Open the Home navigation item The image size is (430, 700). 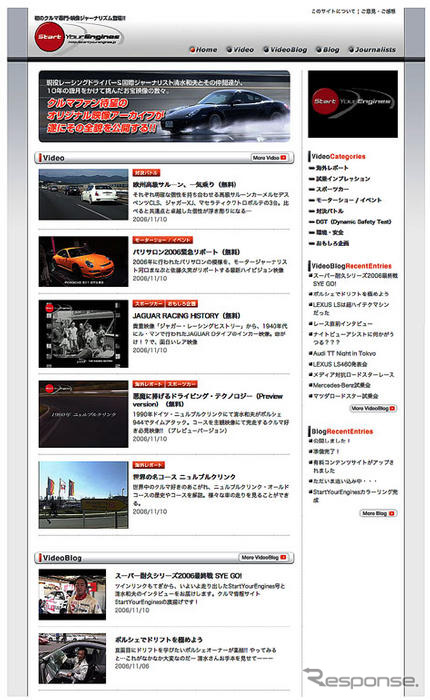(203, 50)
